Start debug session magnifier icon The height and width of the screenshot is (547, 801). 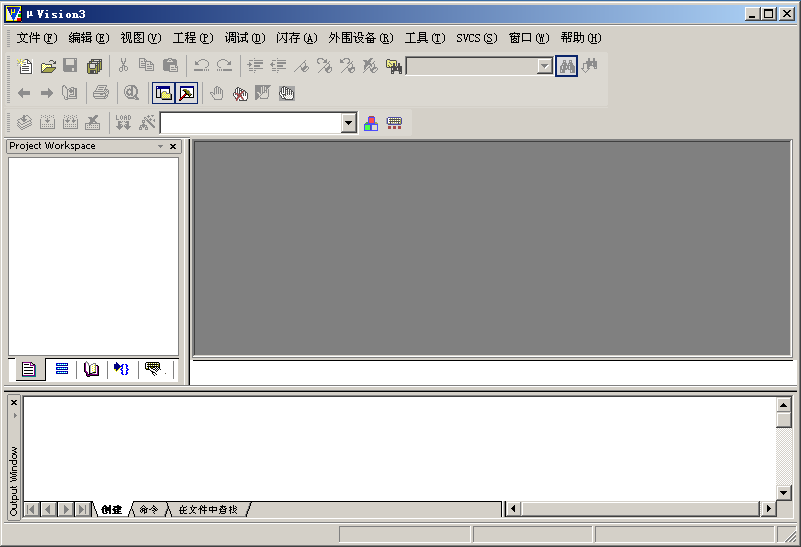131,93
